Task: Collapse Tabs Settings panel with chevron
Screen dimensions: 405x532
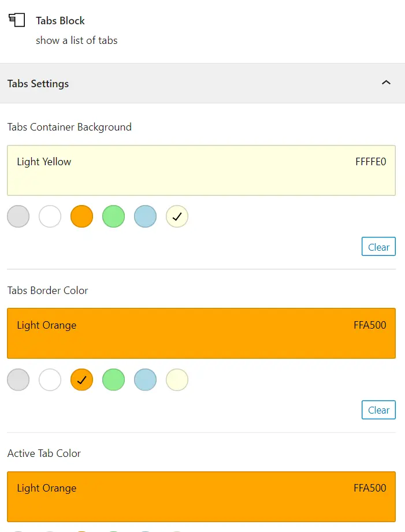Action: (x=386, y=83)
